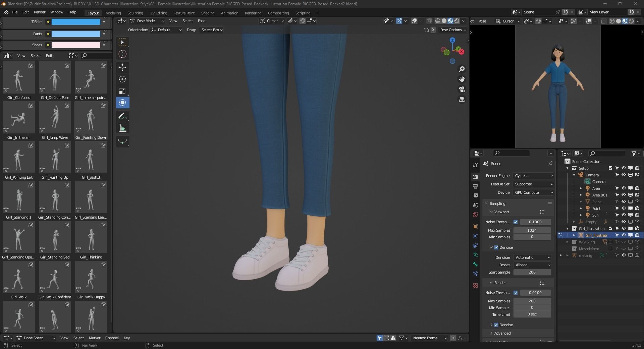The height and width of the screenshot is (349, 644).
Task: Click the Pan view hand icon
Action: (462, 79)
